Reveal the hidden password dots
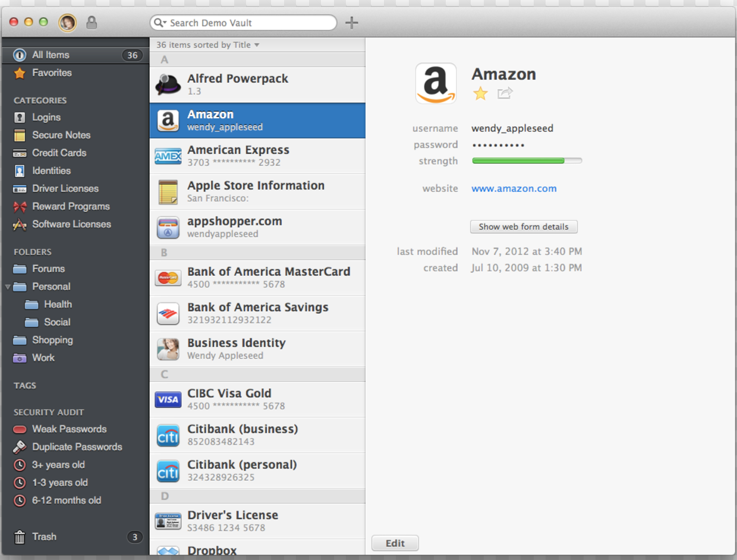737x560 pixels. [x=498, y=145]
